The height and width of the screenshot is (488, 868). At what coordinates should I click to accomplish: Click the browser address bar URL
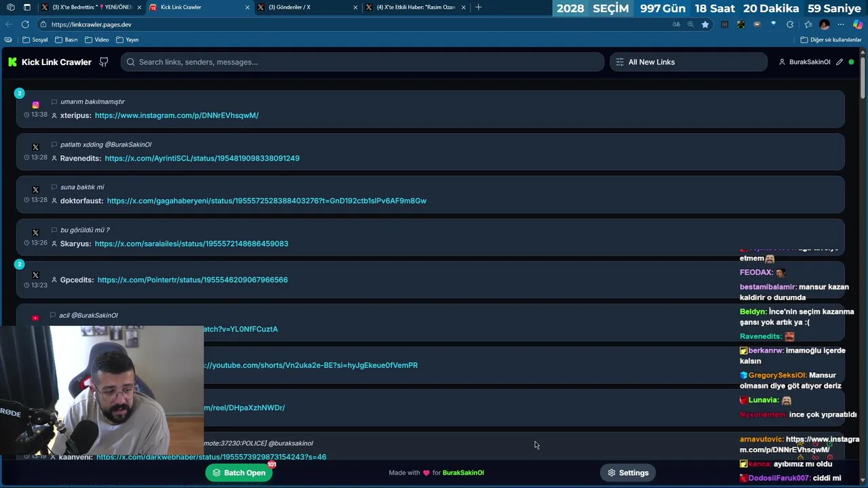pyautogui.click(x=92, y=24)
